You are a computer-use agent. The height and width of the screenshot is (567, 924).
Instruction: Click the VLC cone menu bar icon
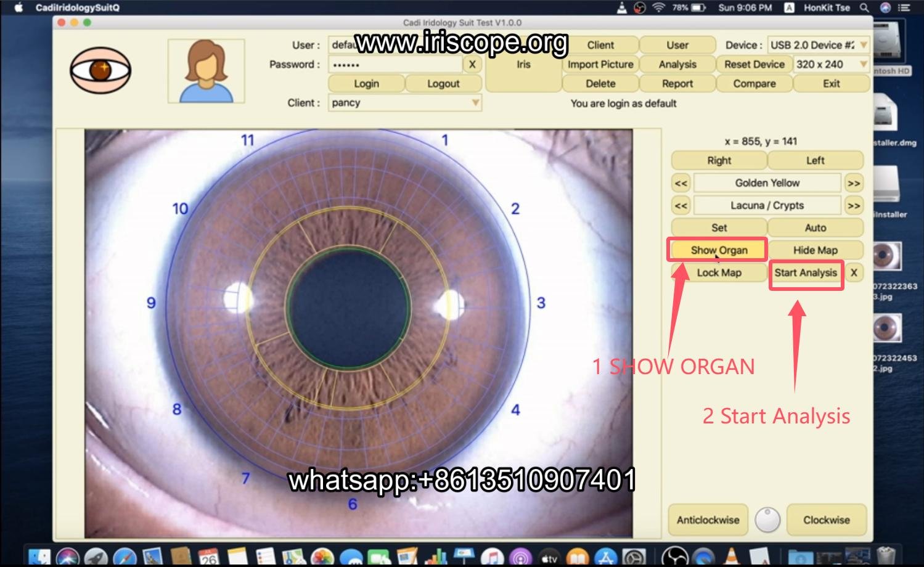[x=622, y=7]
